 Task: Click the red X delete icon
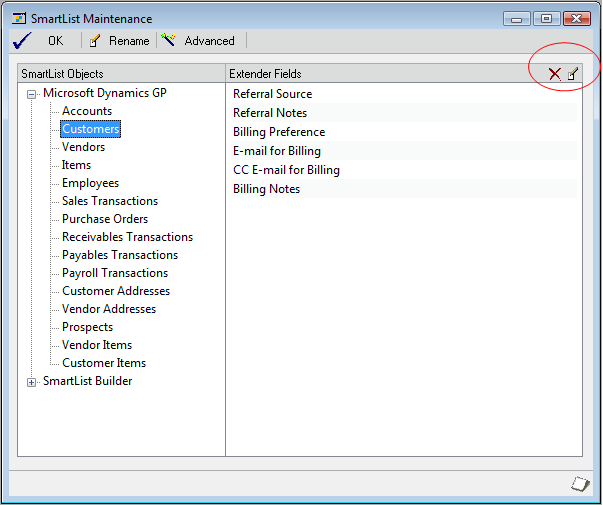554,74
